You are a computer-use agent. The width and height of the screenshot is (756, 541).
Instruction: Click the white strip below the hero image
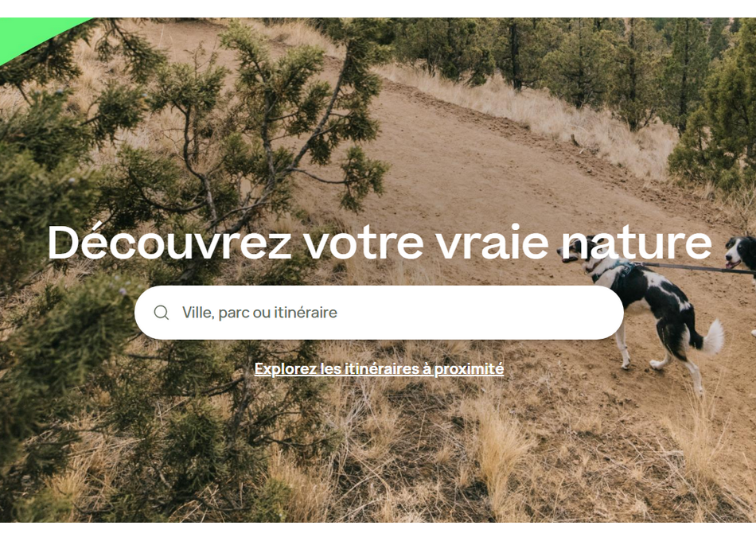point(378,531)
